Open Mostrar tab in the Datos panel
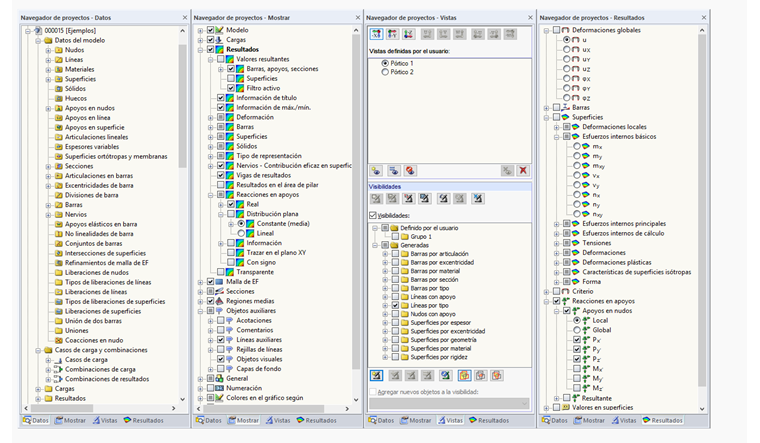This screenshot has height=443, width=760. tap(70, 421)
